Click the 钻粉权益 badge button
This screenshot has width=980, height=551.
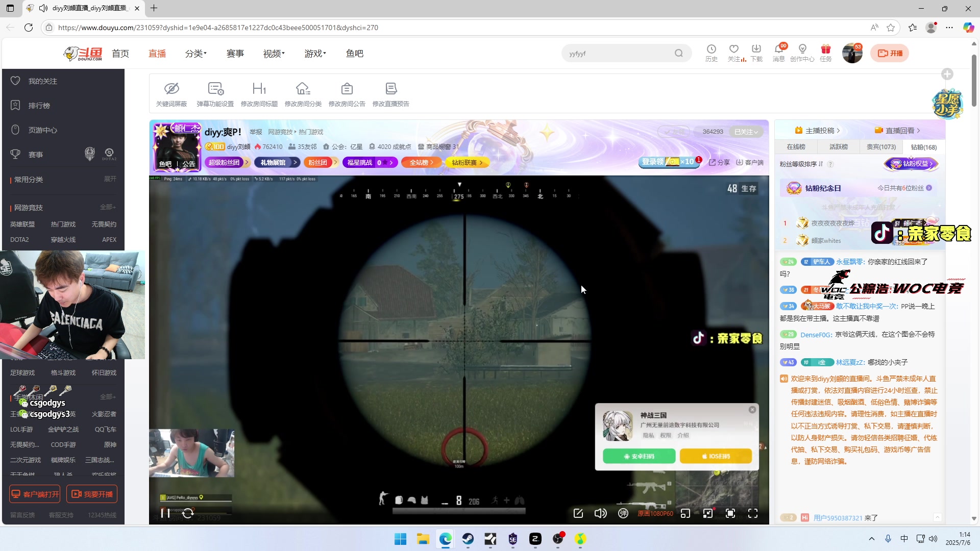[x=912, y=164]
